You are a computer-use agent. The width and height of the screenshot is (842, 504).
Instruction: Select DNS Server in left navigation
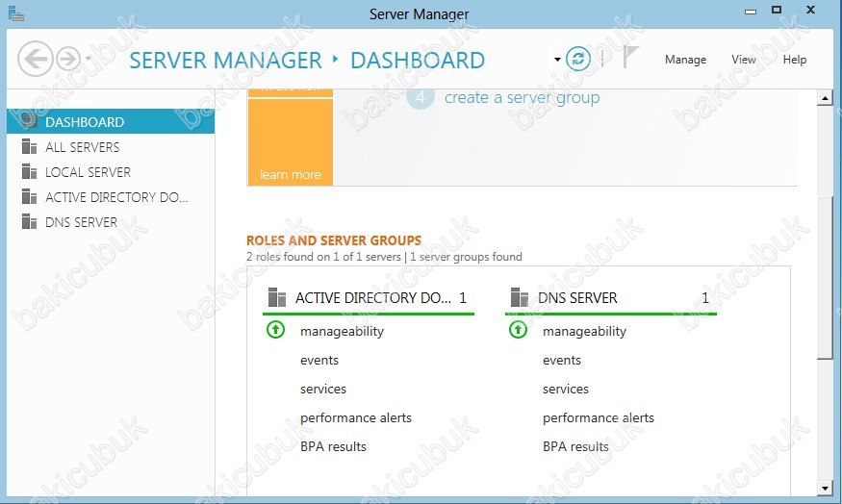[x=81, y=222]
